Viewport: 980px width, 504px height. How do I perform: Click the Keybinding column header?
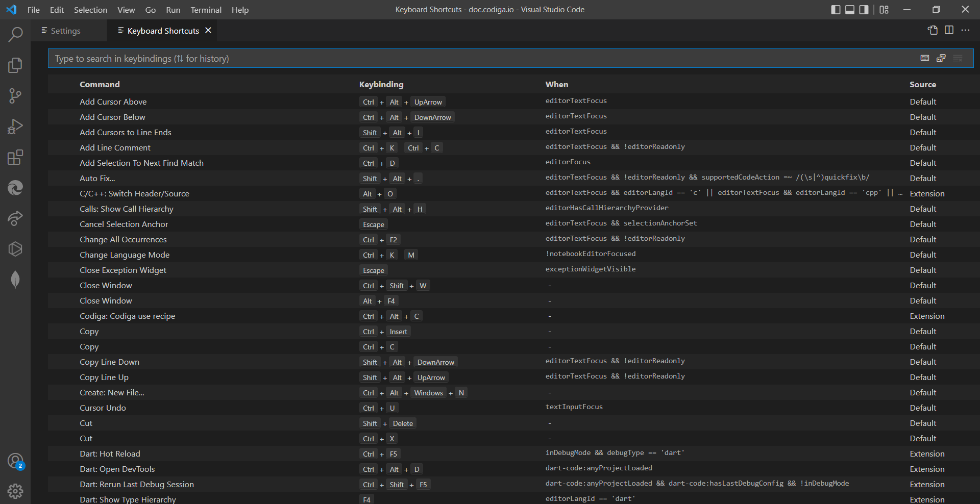(x=381, y=85)
